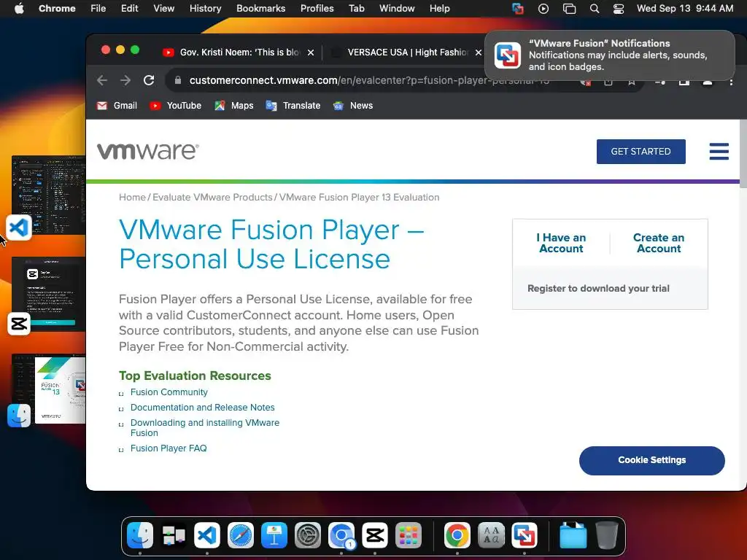The height and width of the screenshot is (560, 747).
Task: Open CapCut from the Dock
Action: [375, 535]
